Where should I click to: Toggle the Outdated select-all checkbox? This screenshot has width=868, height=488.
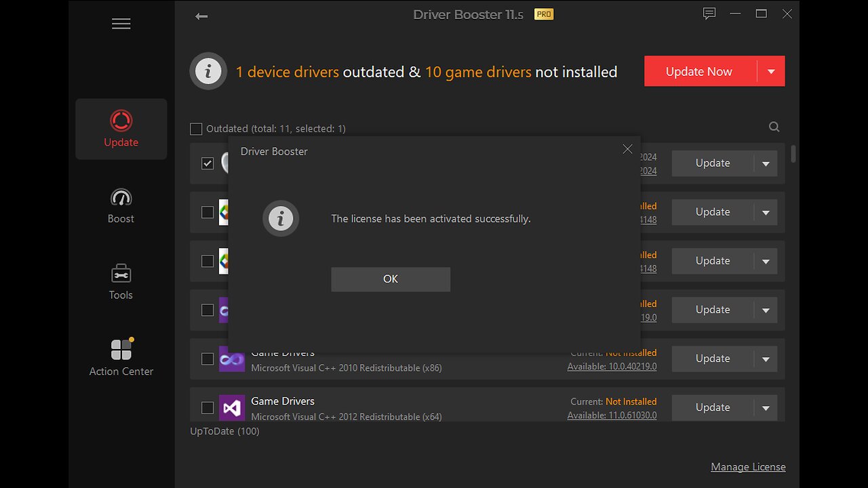click(x=196, y=129)
